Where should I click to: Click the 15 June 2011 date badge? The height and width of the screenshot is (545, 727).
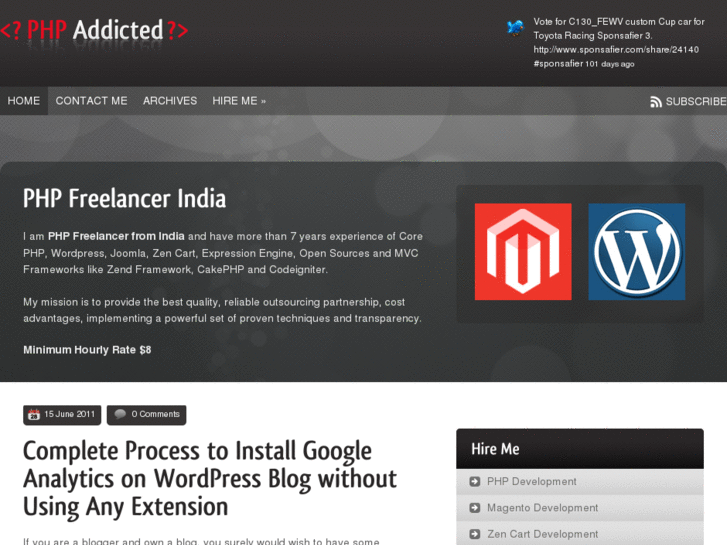pyautogui.click(x=62, y=415)
